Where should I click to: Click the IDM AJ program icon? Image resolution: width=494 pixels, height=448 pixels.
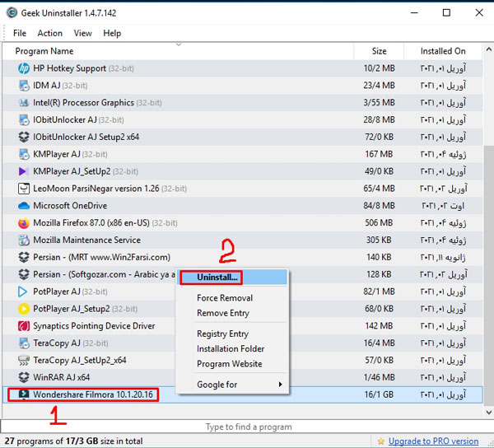[24, 86]
